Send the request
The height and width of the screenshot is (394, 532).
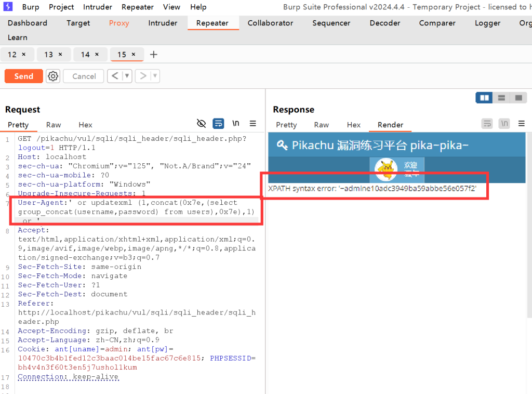point(24,76)
